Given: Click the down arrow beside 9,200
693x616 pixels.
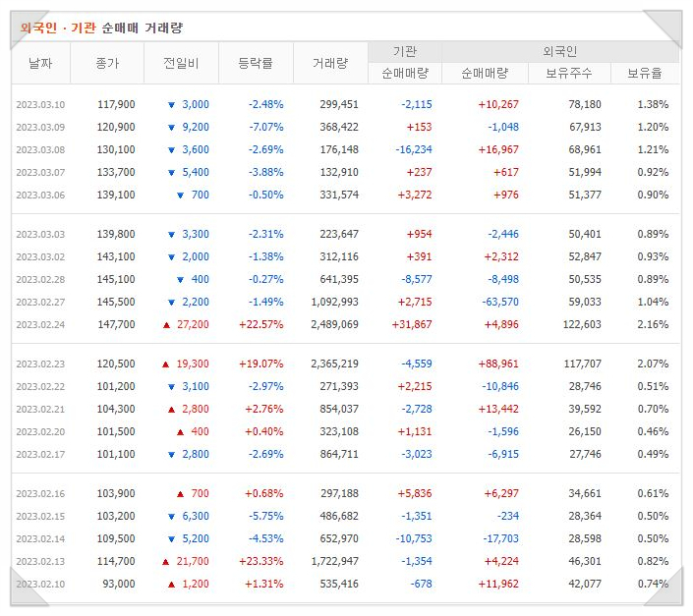Looking at the screenshot, I should [171, 128].
